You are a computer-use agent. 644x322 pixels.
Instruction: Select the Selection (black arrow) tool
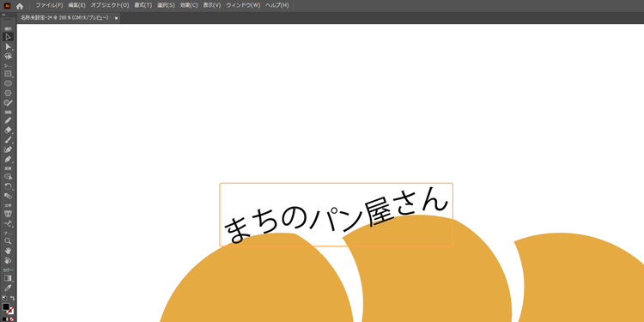coord(8,37)
